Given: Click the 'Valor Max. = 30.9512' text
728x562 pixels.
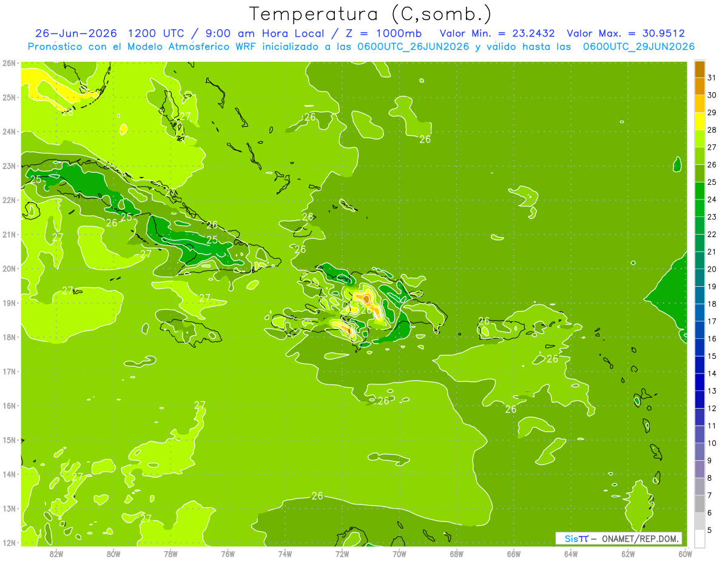Looking at the screenshot, I should [x=625, y=33].
